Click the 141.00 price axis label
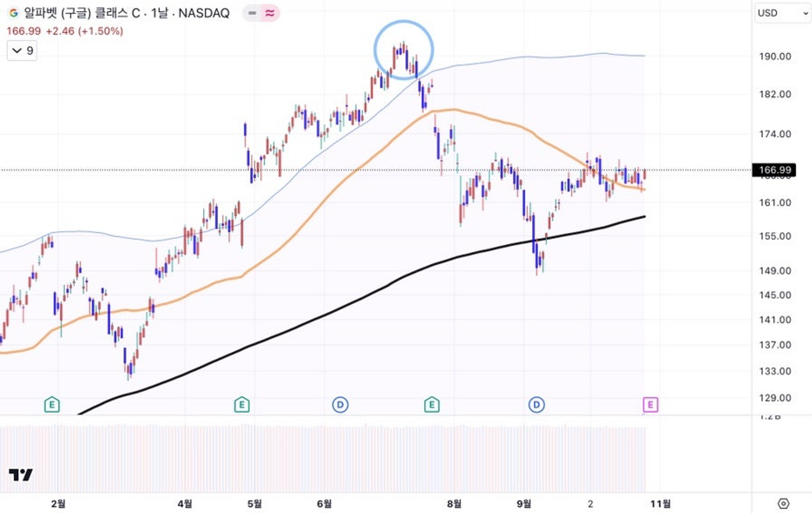 (774, 320)
